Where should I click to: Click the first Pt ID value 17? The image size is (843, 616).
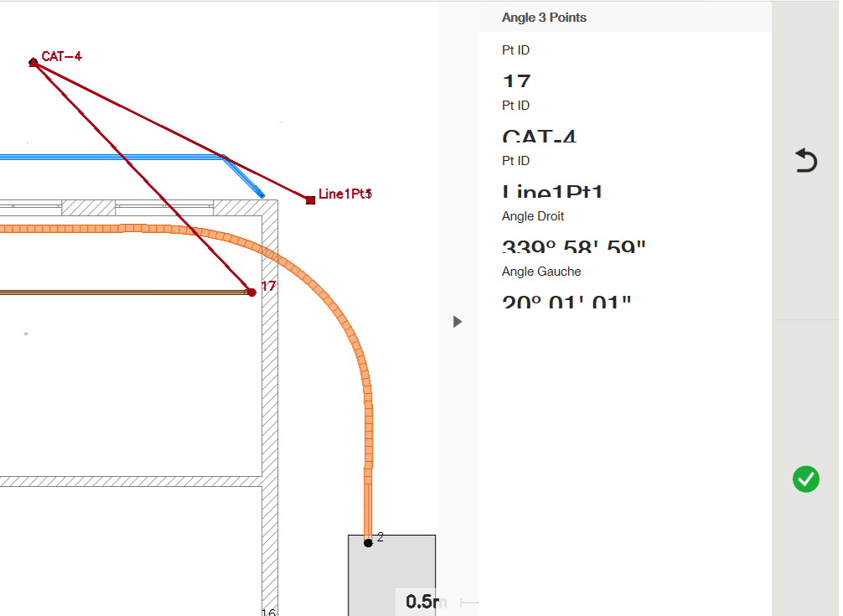pos(516,82)
